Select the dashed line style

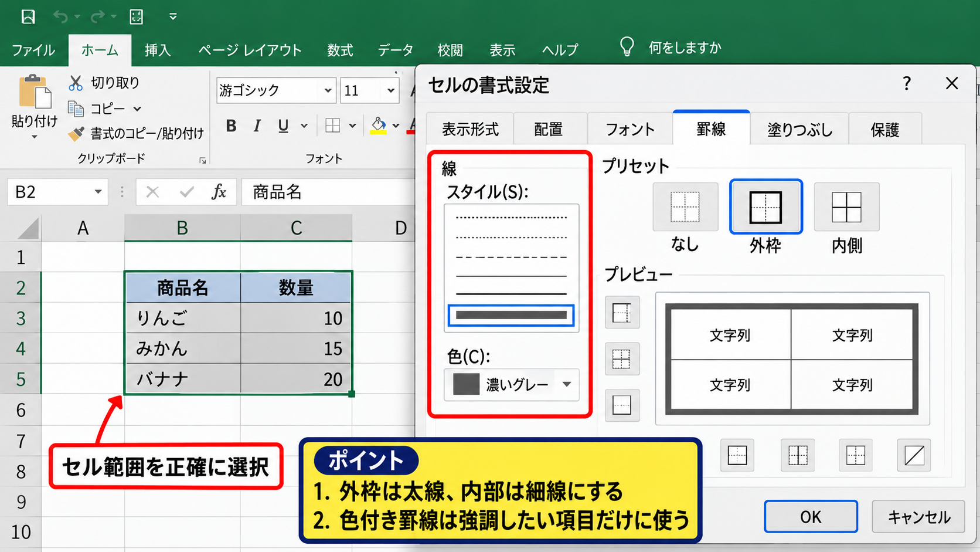511,257
